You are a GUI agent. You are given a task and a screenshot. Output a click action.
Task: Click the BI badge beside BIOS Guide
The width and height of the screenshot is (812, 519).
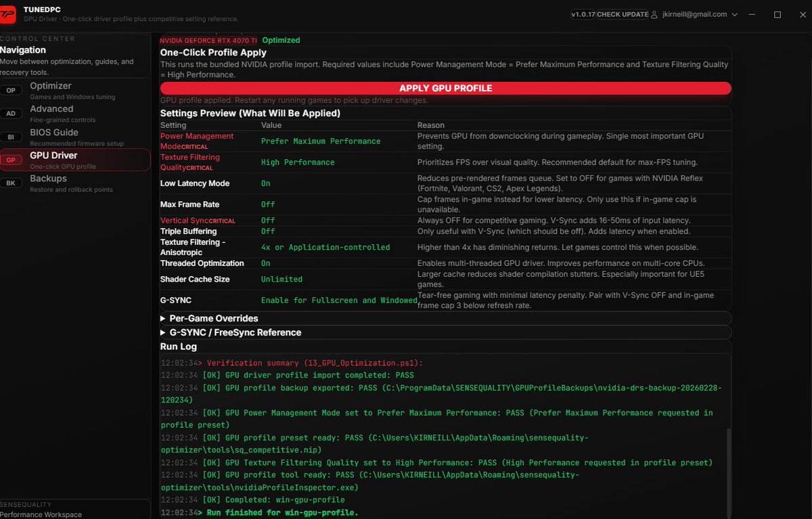pos(11,137)
